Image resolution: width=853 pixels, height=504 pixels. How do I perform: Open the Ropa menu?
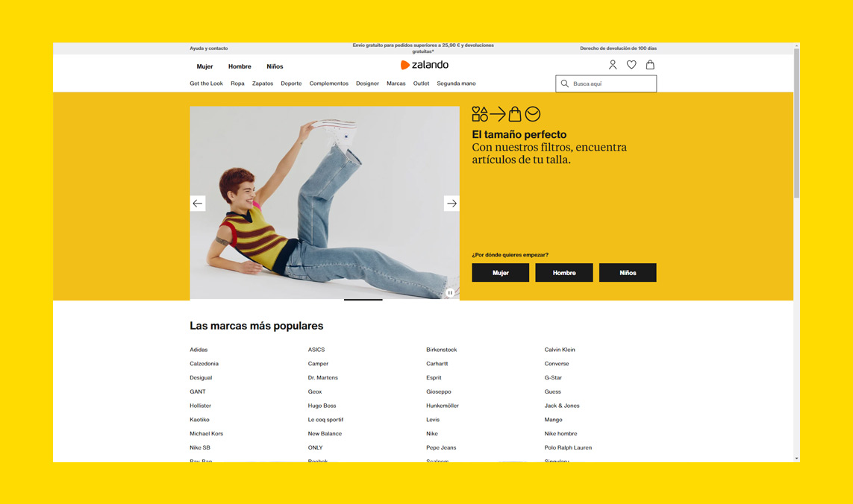[x=237, y=84]
